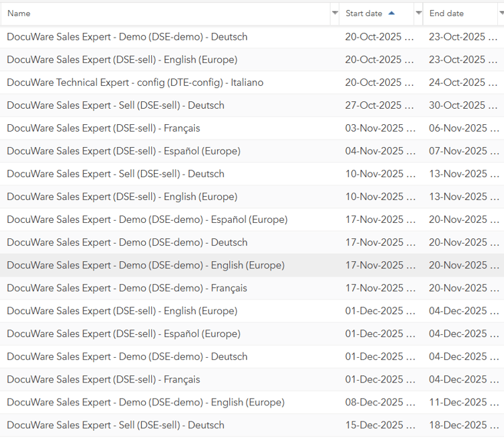The width and height of the screenshot is (504, 439).
Task: Select DocuWare Technical Expert Italiano course name
Action: 135,83
